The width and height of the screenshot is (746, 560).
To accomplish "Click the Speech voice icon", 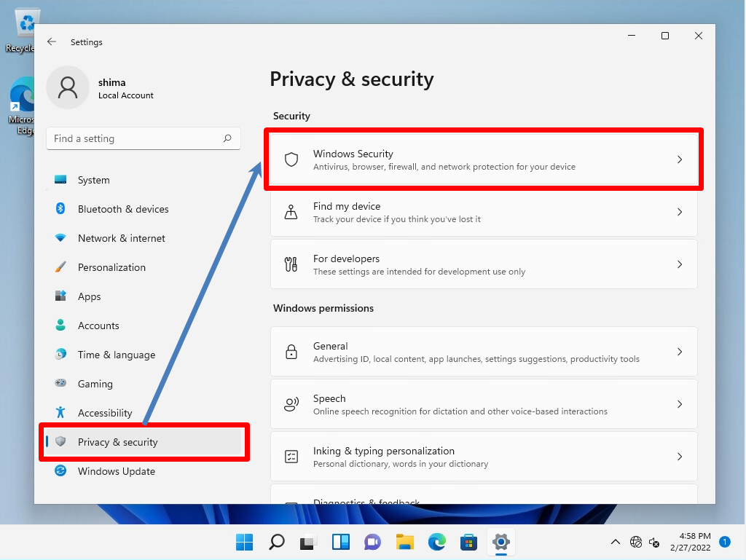I will (x=291, y=404).
